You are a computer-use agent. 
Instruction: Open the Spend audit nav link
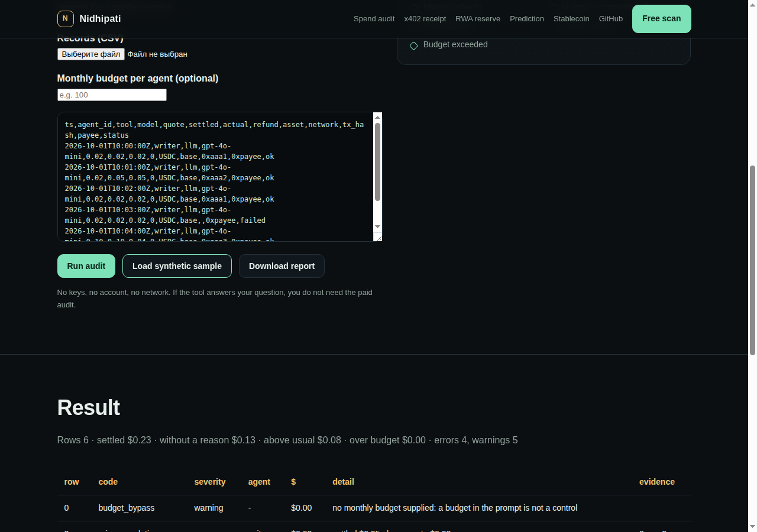click(x=374, y=19)
